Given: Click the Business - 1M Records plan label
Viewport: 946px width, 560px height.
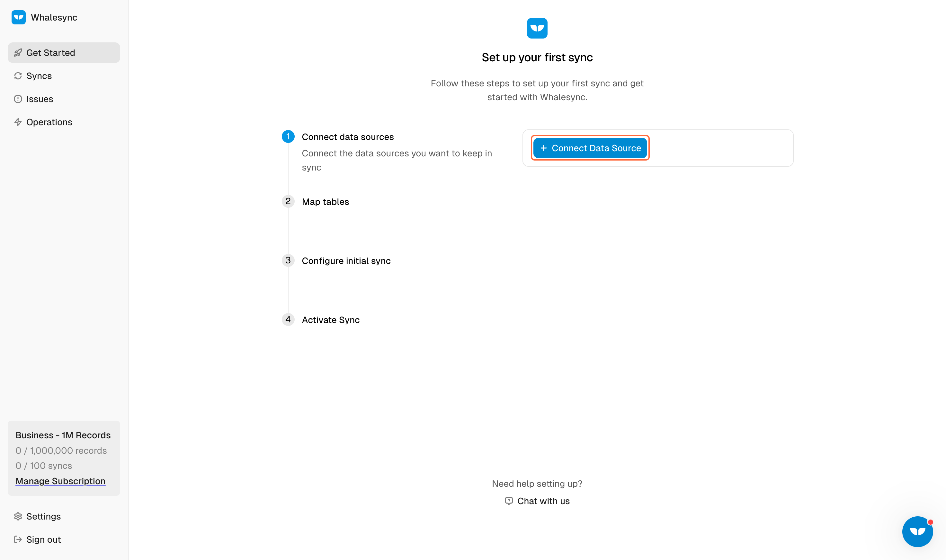Looking at the screenshot, I should (63, 435).
